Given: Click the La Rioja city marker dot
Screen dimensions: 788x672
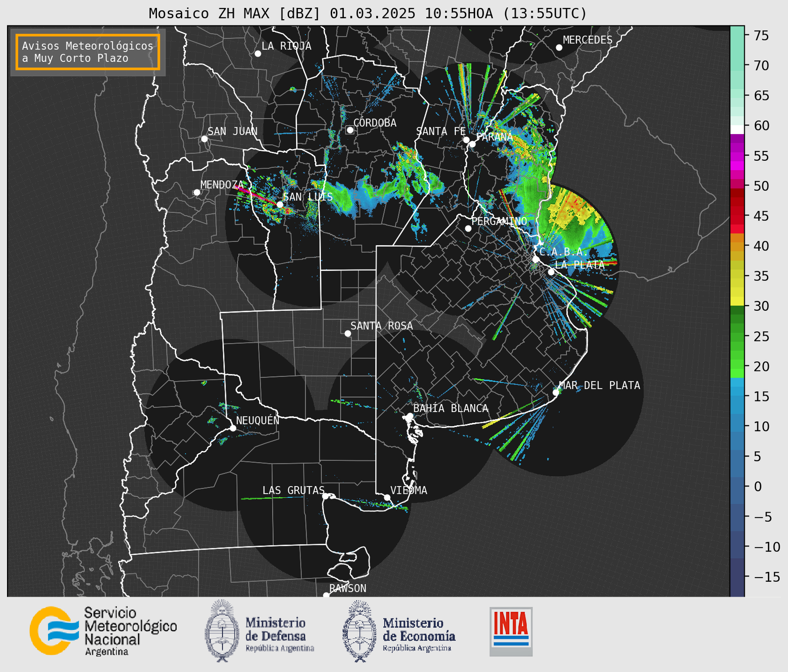Looking at the screenshot, I should (258, 54).
